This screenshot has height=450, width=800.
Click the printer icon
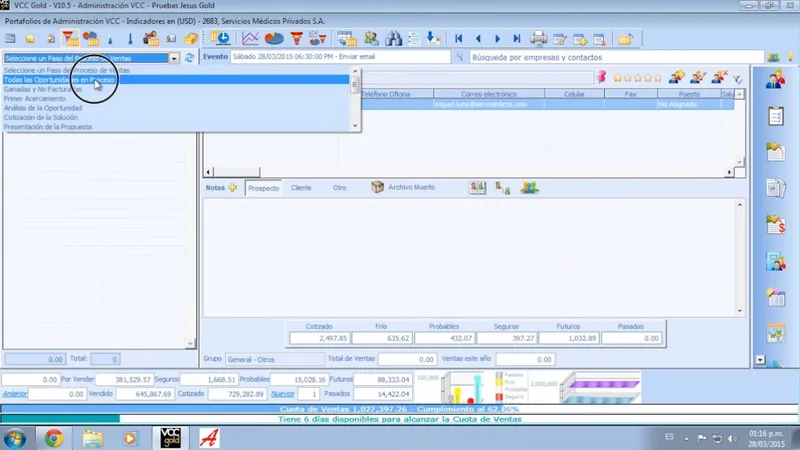tap(538, 39)
